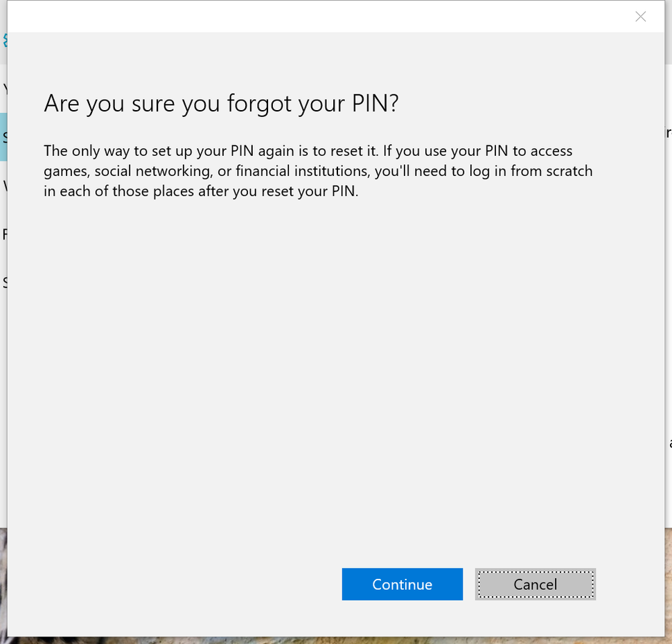The width and height of the screenshot is (672, 644).
Task: Dismiss the dialog with the X close button
Action: pyautogui.click(x=640, y=17)
